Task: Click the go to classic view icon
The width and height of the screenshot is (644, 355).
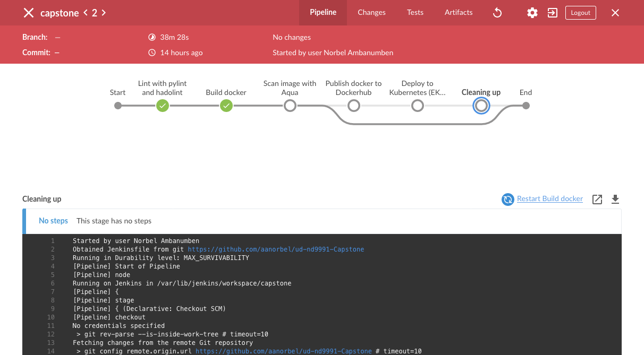Action: [553, 13]
